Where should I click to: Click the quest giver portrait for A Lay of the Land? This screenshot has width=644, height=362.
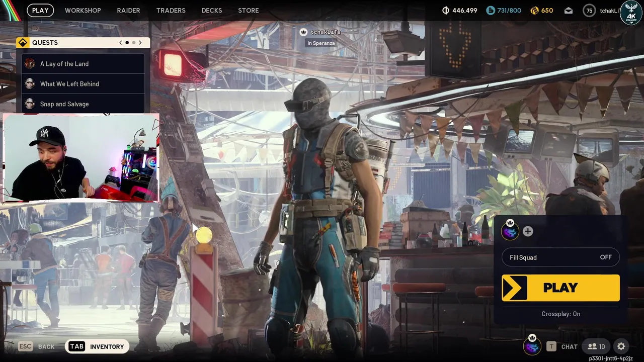pyautogui.click(x=30, y=63)
